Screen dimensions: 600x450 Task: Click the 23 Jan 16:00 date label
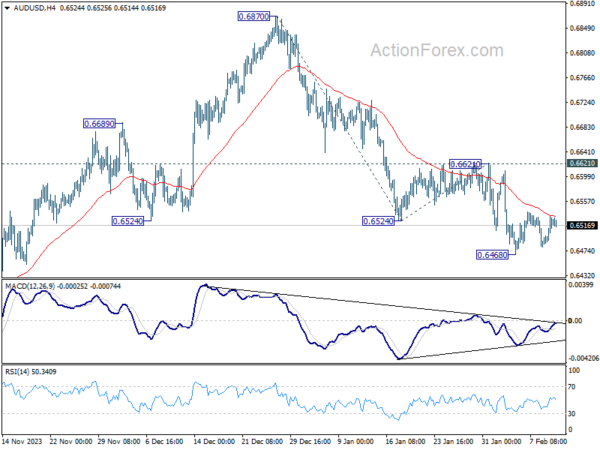[454, 441]
